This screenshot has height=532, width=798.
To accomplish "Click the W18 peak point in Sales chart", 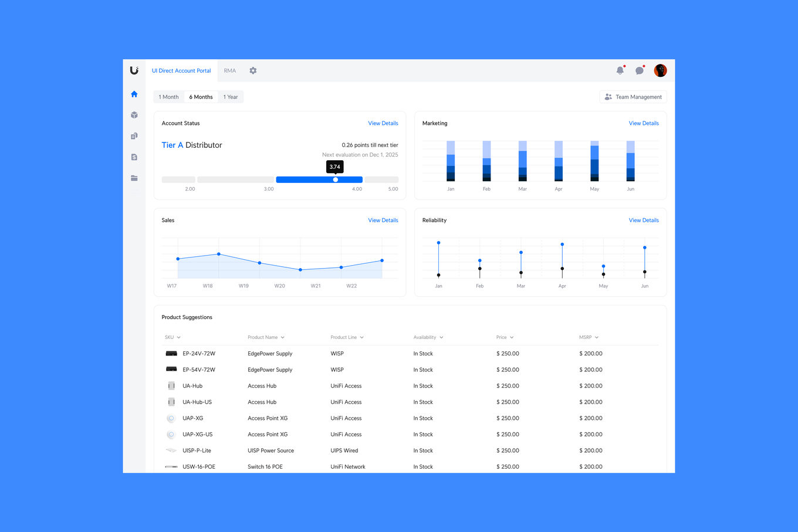I will [x=219, y=254].
